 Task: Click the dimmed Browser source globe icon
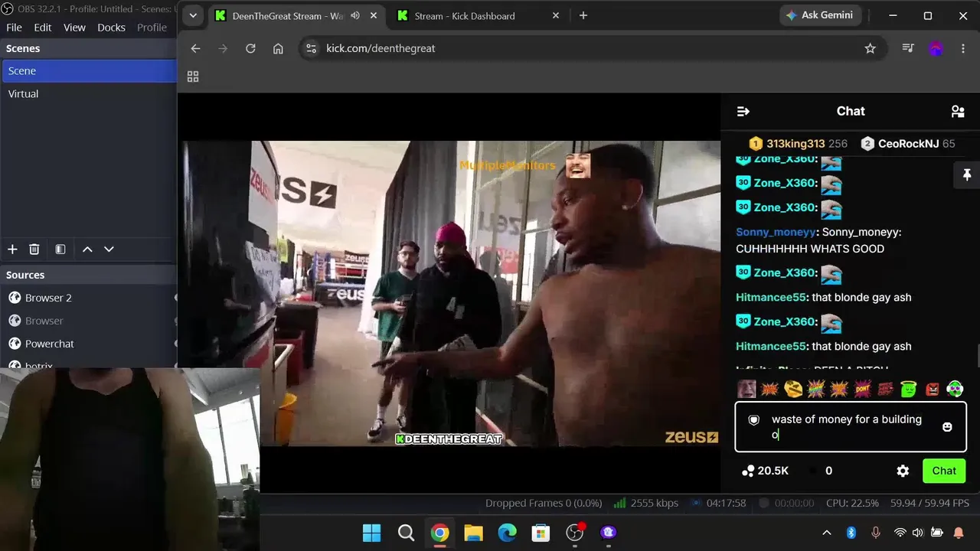pyautogui.click(x=14, y=321)
